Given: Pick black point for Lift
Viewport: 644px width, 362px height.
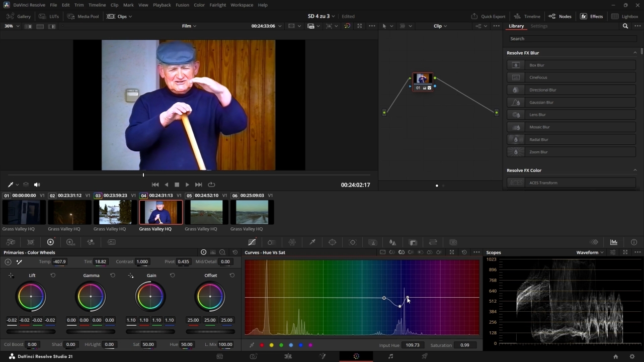Looking at the screenshot, I should [11, 276].
